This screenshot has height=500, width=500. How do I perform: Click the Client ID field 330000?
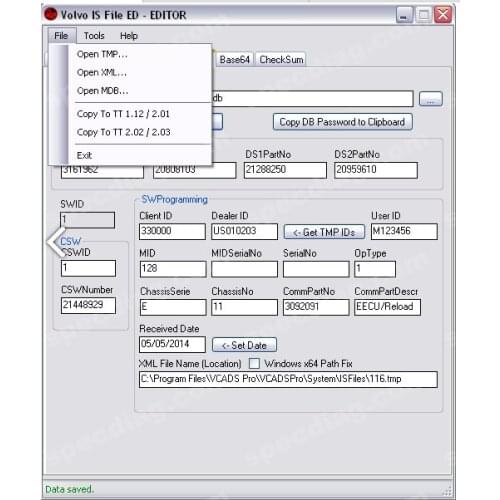[x=172, y=231]
